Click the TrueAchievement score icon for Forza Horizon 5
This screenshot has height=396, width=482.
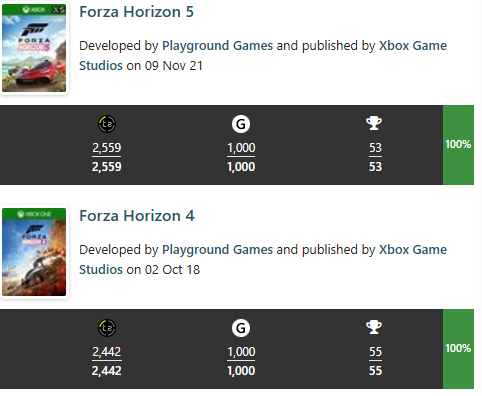click(107, 124)
